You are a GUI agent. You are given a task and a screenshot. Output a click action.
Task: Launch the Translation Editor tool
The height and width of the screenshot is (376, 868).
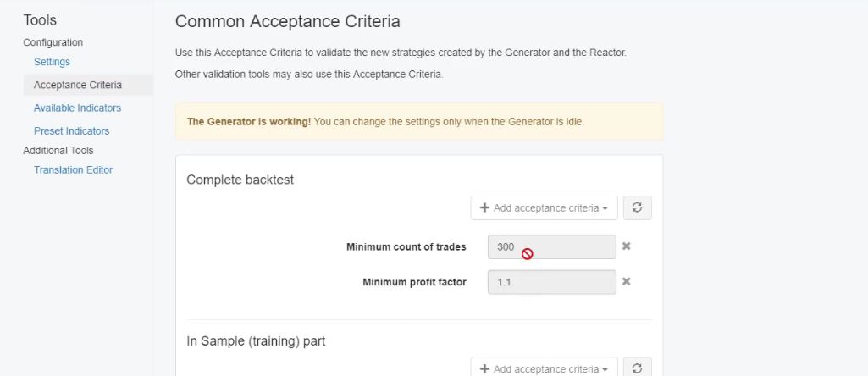[x=73, y=169]
